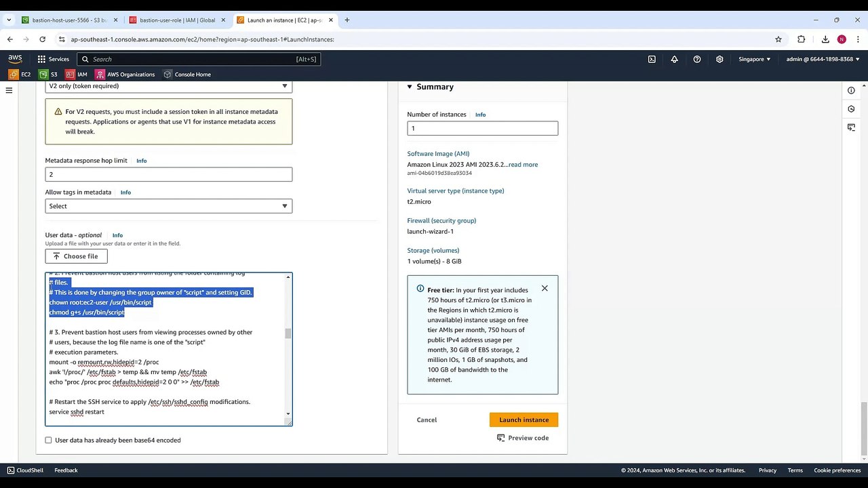Open Info next to Metadata response hop limit
The image size is (868, 488).
141,161
